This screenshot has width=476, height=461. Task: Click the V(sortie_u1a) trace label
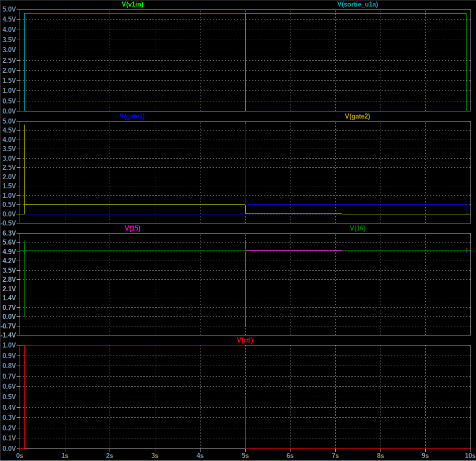click(x=357, y=4)
